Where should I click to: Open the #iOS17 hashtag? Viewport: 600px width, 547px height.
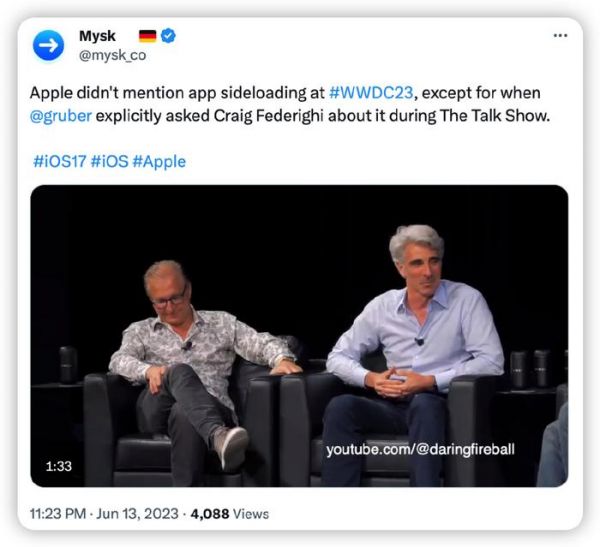coord(58,161)
